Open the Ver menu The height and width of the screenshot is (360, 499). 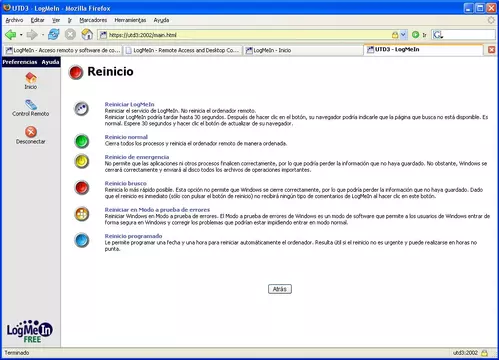(56, 20)
